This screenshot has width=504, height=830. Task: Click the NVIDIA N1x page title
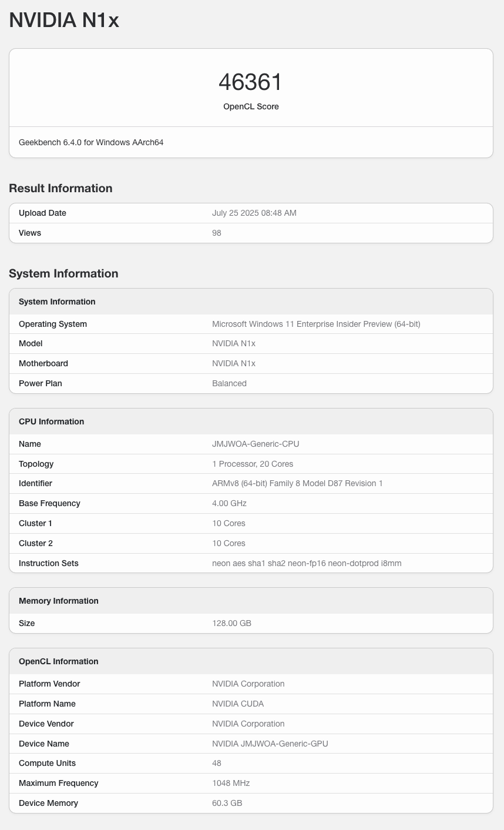point(64,21)
